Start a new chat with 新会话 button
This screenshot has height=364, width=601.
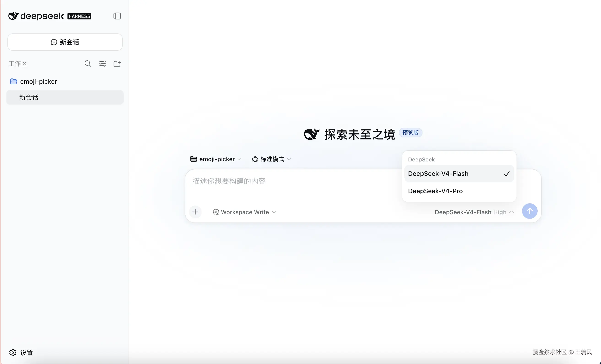pos(65,42)
